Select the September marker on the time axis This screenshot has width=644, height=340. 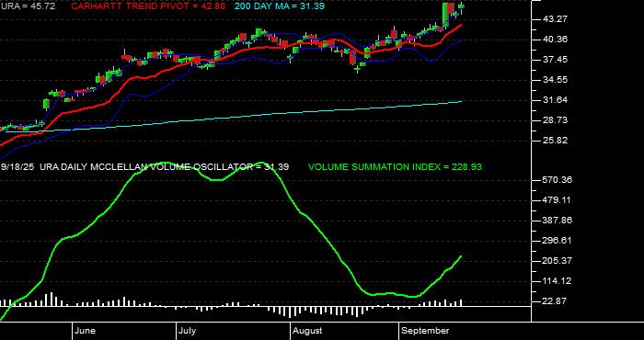pyautogui.click(x=425, y=331)
